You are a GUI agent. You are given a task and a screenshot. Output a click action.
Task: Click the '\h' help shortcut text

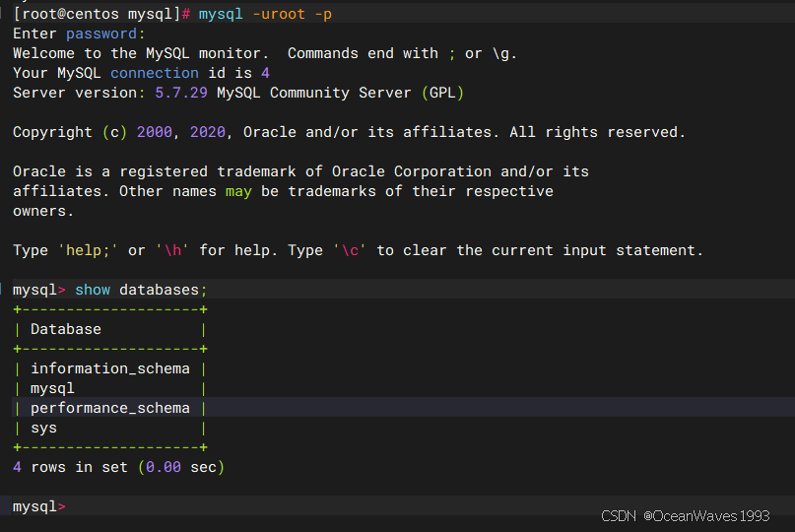173,250
